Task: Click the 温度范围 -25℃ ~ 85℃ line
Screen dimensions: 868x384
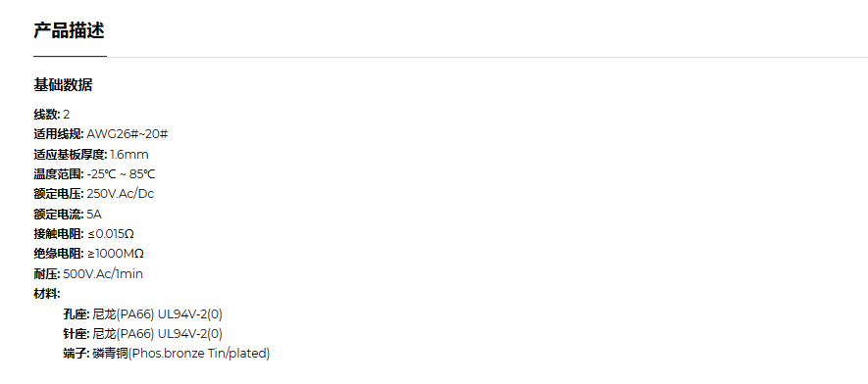Action: 94,174
